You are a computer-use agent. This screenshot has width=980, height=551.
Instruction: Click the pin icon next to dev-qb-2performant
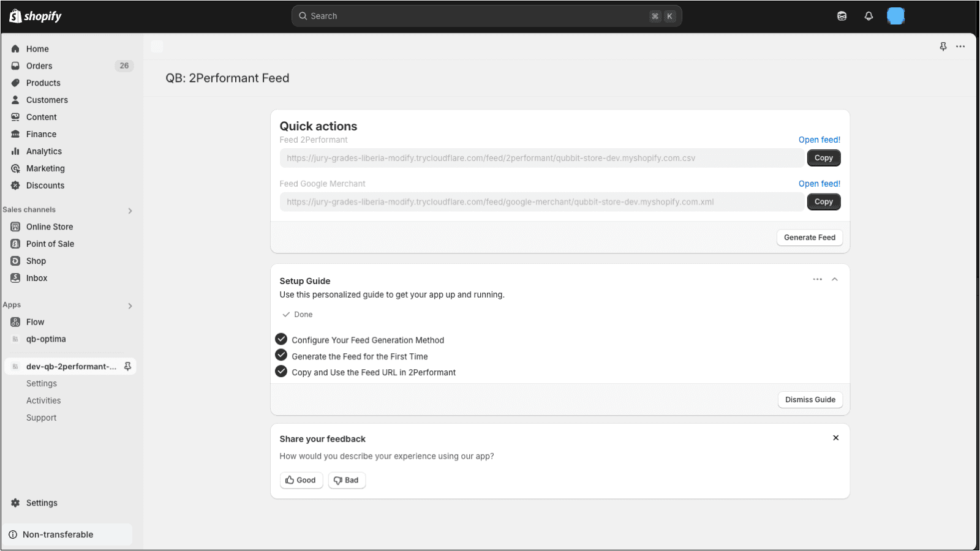coord(127,366)
